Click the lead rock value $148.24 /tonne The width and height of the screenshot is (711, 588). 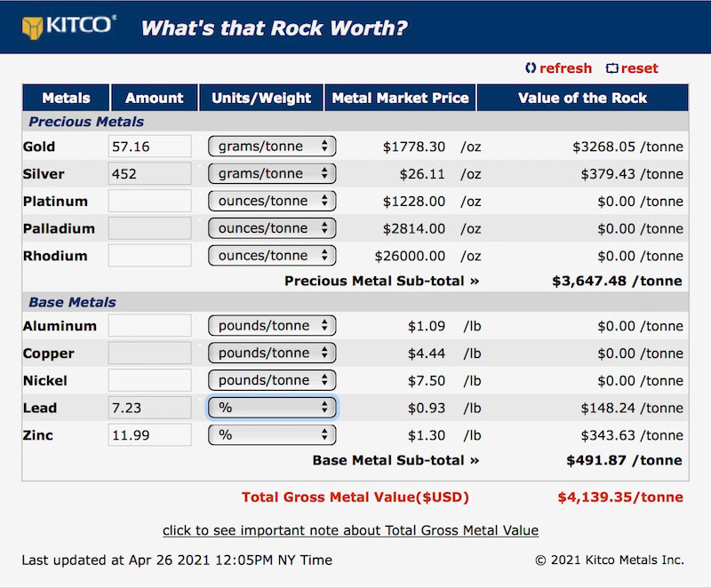tap(632, 409)
